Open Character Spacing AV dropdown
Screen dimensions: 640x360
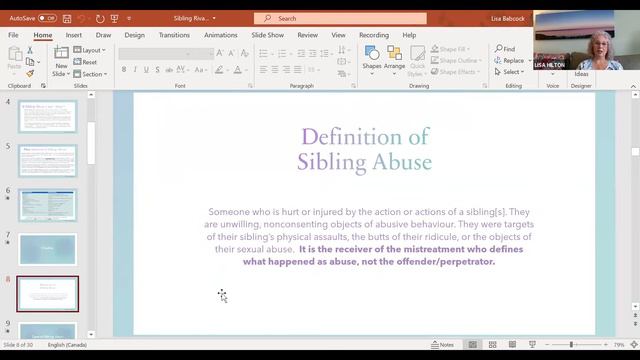(182, 70)
